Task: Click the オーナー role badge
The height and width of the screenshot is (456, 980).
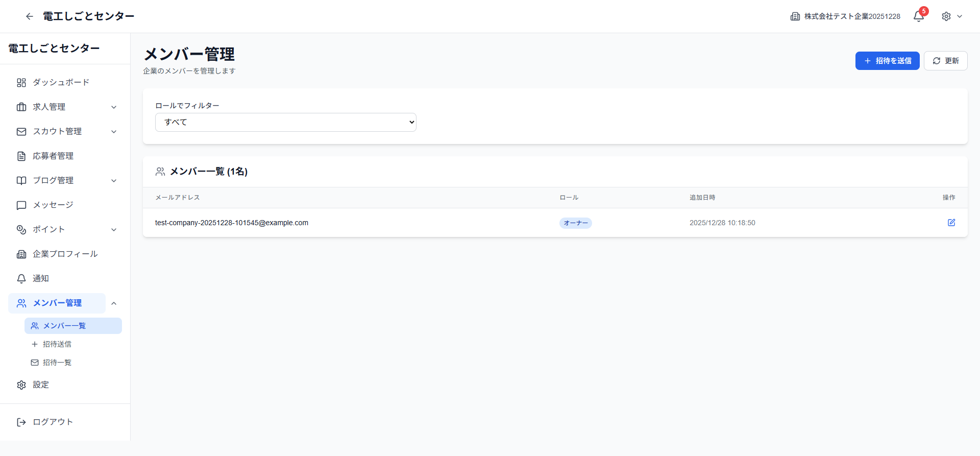Action: click(x=575, y=223)
